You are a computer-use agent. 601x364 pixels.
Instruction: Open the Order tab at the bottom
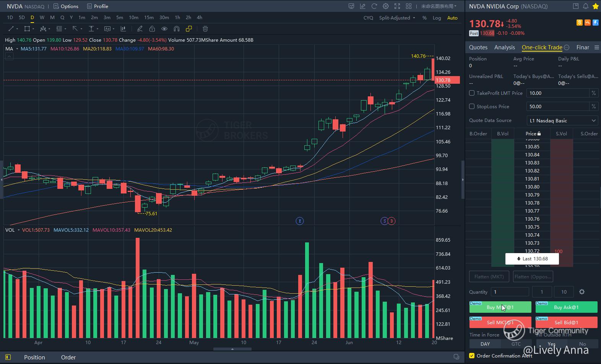tap(68, 357)
